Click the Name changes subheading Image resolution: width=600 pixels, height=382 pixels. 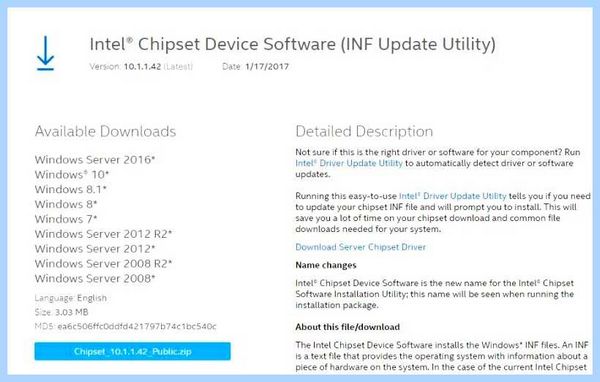326,265
